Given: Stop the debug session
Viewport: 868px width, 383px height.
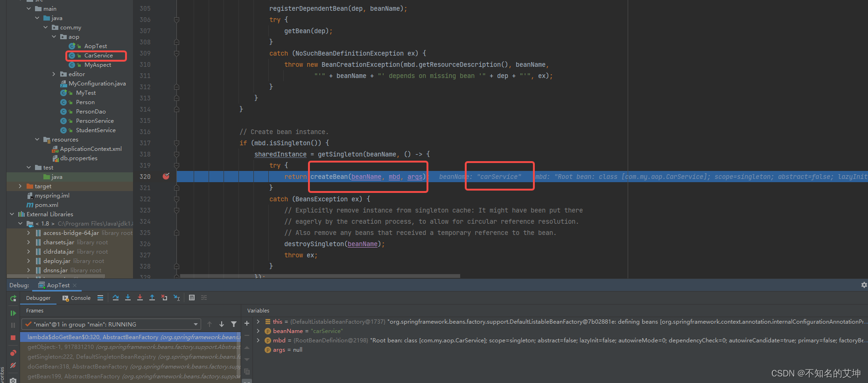Looking at the screenshot, I should [13, 337].
